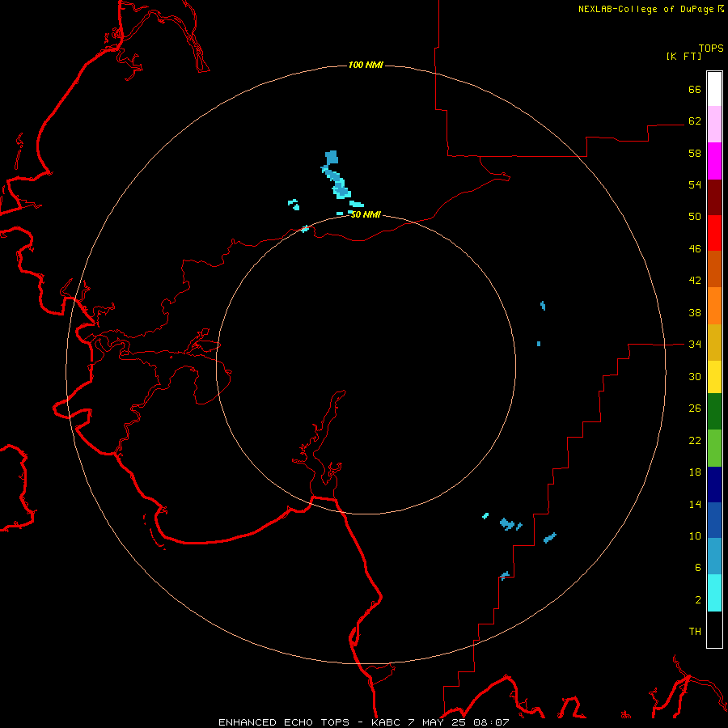Image resolution: width=728 pixels, height=728 pixels.
Task: Click the 26 legend value
Action: (x=695, y=408)
